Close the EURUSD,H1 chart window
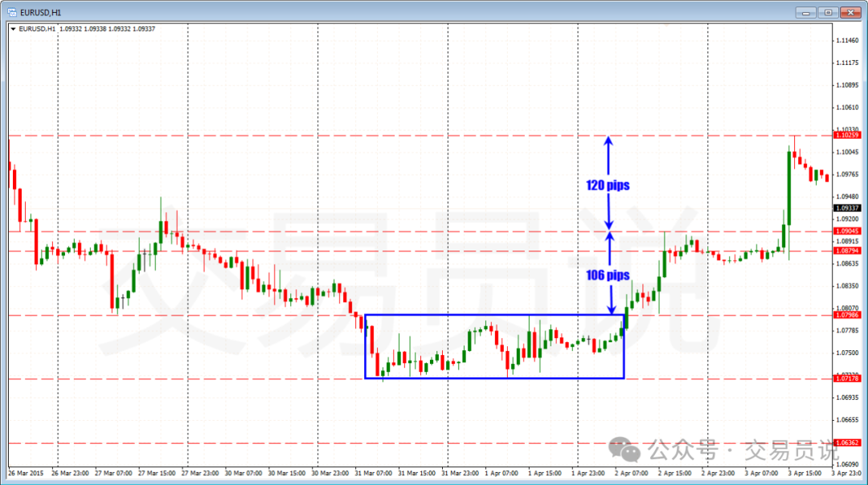868x485 pixels. 852,12
